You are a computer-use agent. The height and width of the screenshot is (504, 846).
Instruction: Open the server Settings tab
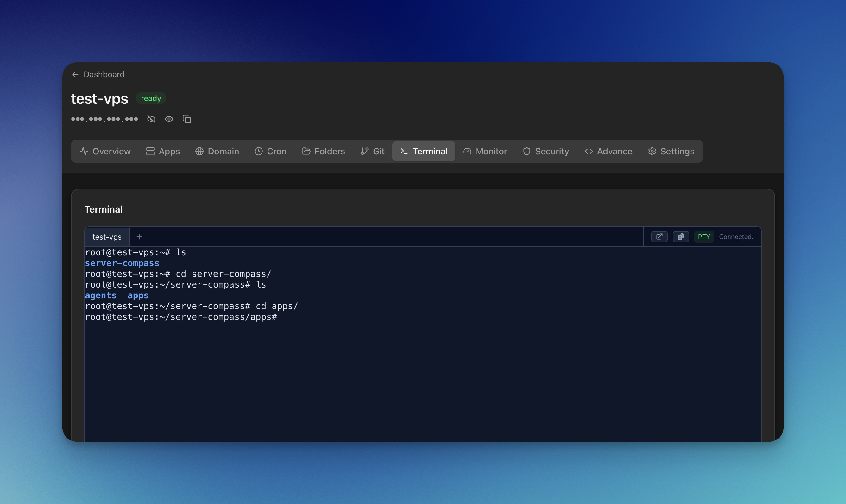[671, 151]
